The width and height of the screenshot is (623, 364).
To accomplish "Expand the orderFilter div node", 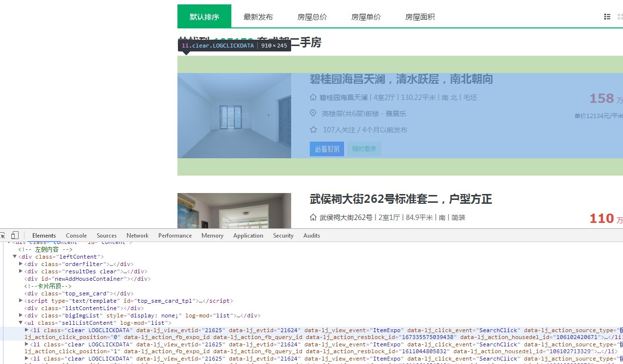I will pos(21,264).
